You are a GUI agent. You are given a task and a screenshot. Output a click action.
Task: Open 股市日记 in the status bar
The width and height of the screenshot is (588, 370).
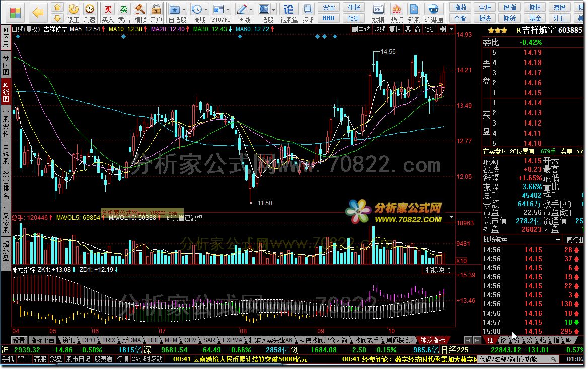point(78,359)
